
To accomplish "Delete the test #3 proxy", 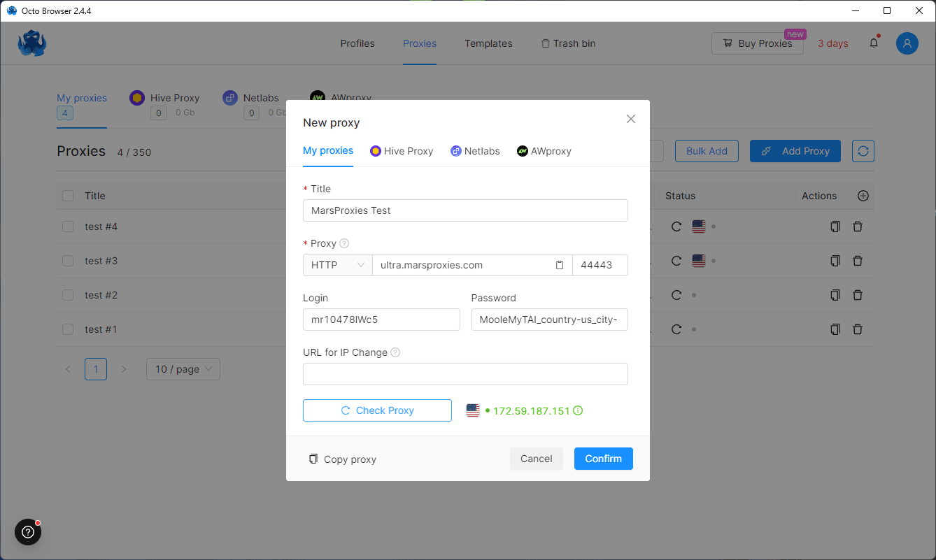I will 858,261.
